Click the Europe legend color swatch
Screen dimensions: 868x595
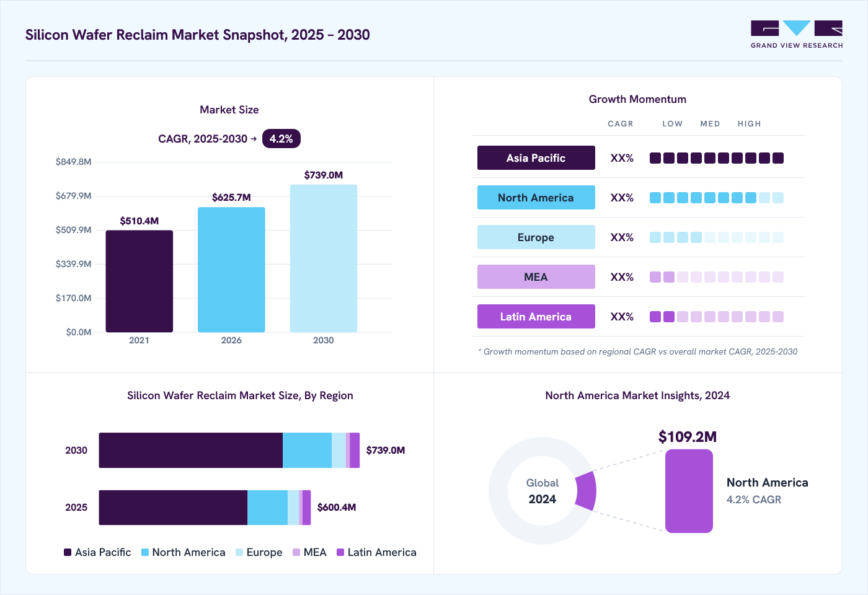point(239,552)
